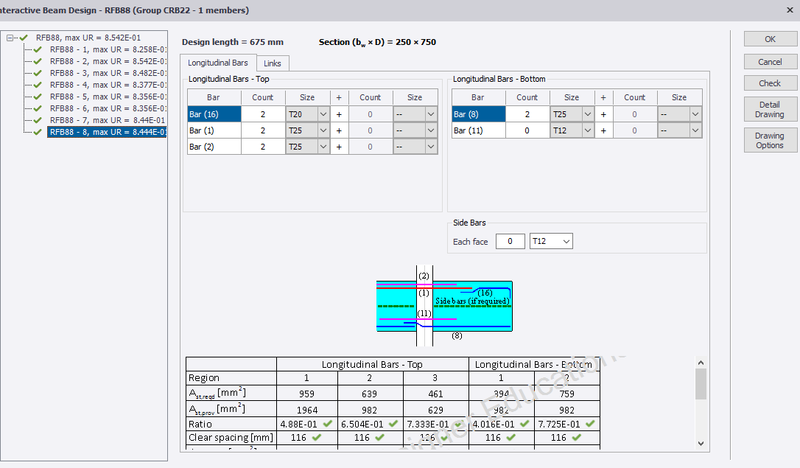Click the 1964 provided area cell
The image size is (800, 468).
[307, 410]
